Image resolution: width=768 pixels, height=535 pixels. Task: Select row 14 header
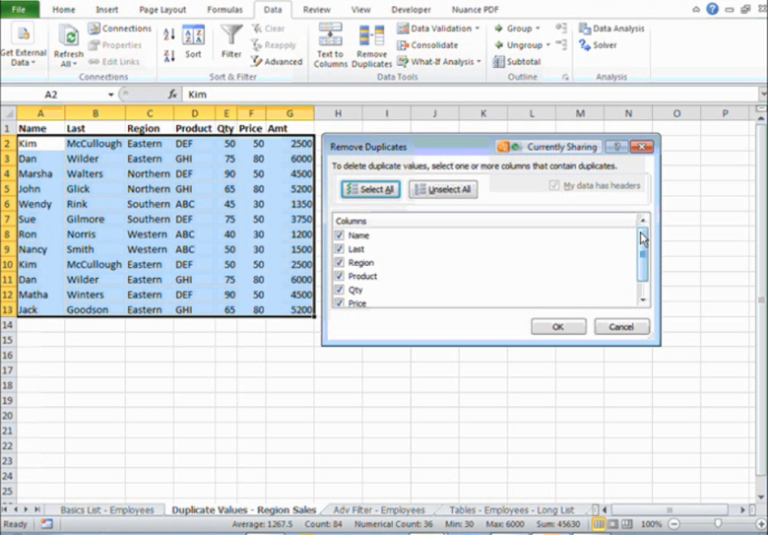tap(8, 325)
